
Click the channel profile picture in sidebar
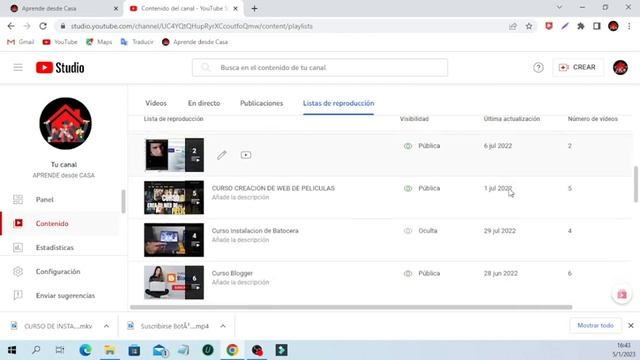pos(65,123)
